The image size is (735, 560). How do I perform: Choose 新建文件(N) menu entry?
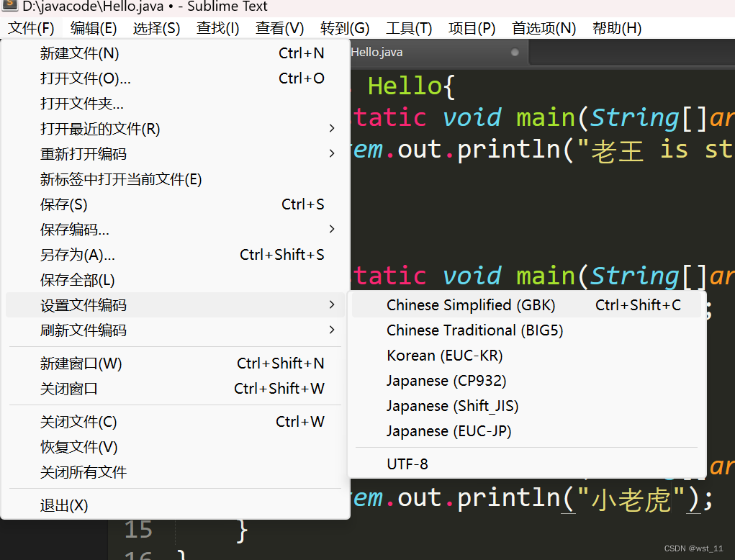click(176, 53)
